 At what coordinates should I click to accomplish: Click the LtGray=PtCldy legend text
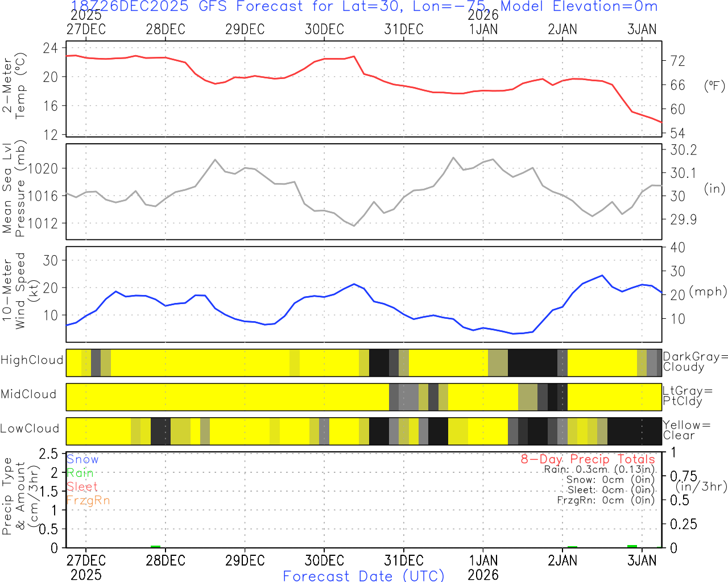[688, 396]
